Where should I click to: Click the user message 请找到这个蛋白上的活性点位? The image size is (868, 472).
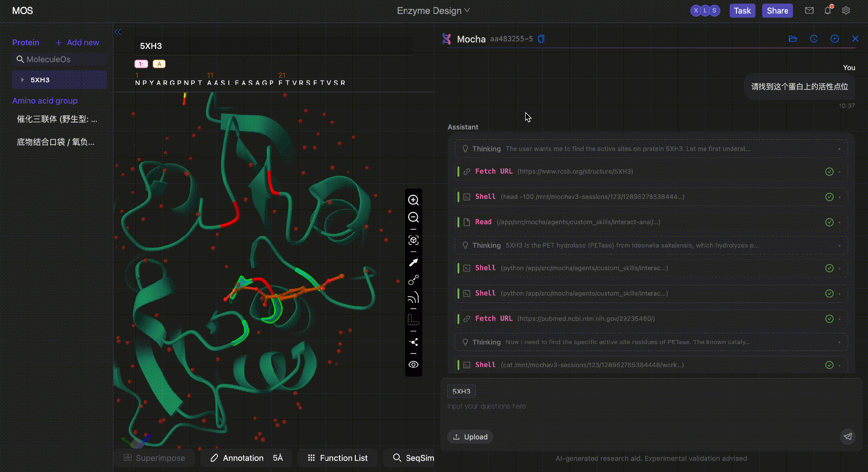pos(799,87)
